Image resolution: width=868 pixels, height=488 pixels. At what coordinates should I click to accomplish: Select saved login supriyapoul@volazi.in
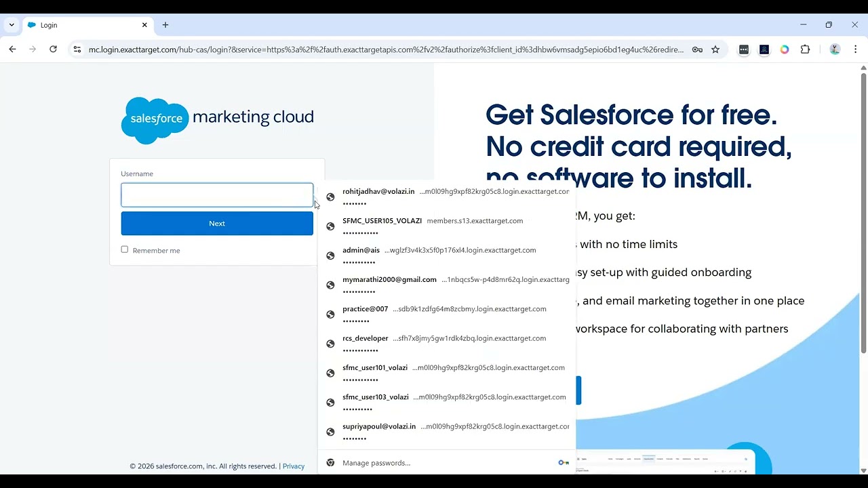447,432
